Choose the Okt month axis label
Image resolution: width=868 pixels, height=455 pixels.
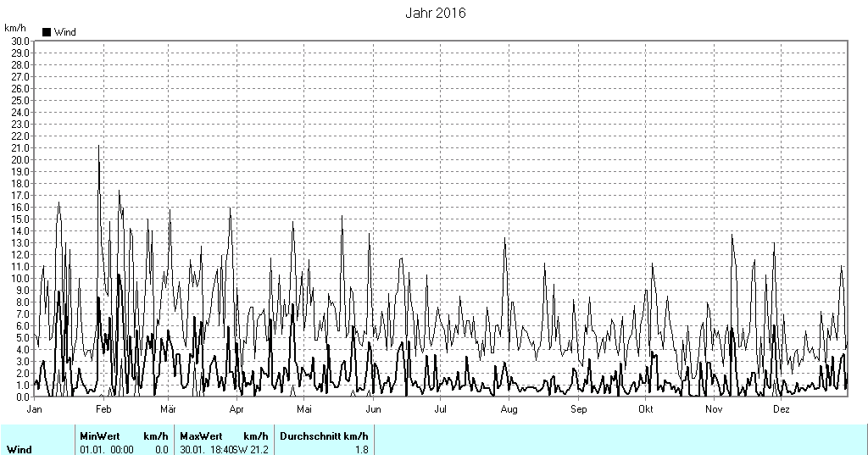coord(645,409)
